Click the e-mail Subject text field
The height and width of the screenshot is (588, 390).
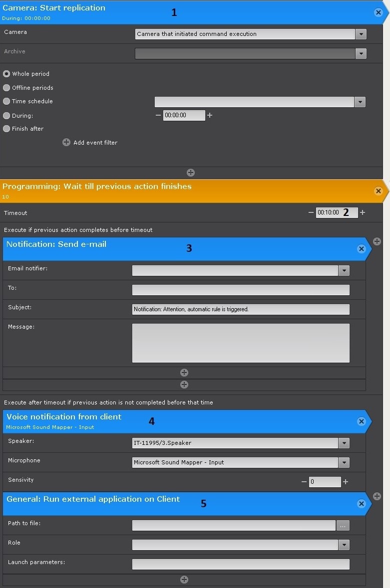pyautogui.click(x=240, y=309)
